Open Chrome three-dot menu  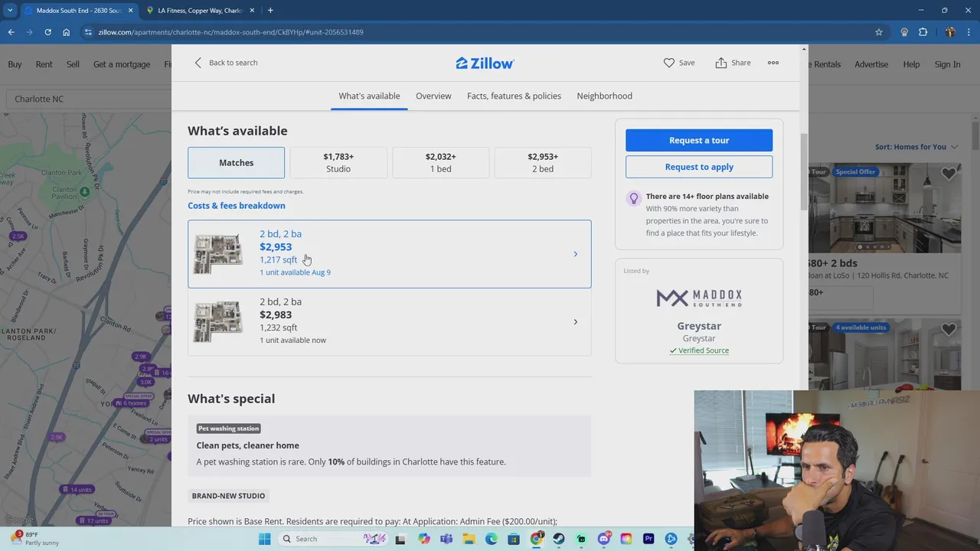point(969,32)
